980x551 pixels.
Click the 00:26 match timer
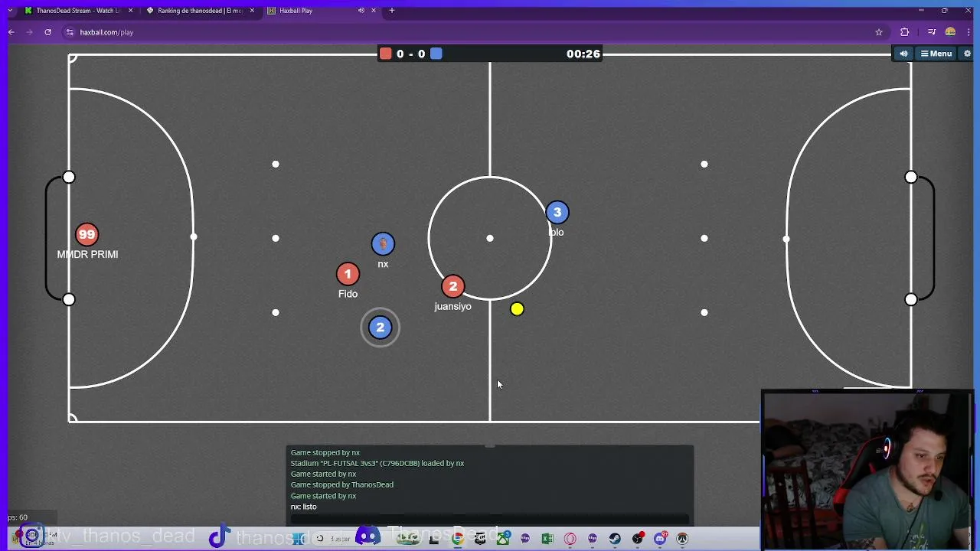pos(583,54)
